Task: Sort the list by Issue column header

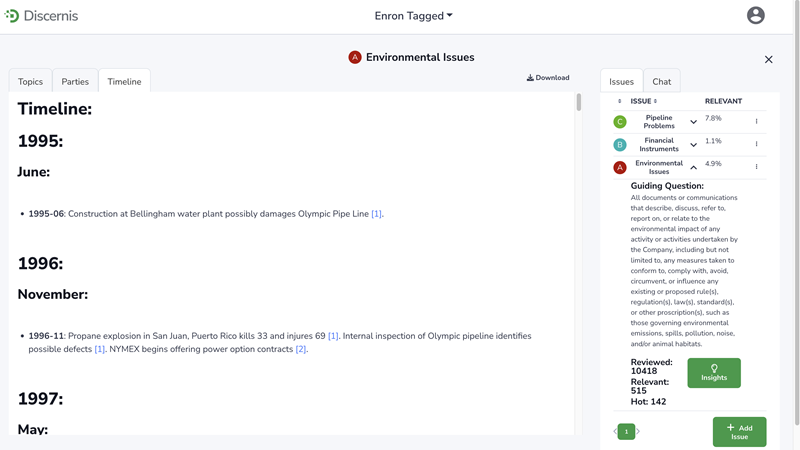Action: [643, 101]
